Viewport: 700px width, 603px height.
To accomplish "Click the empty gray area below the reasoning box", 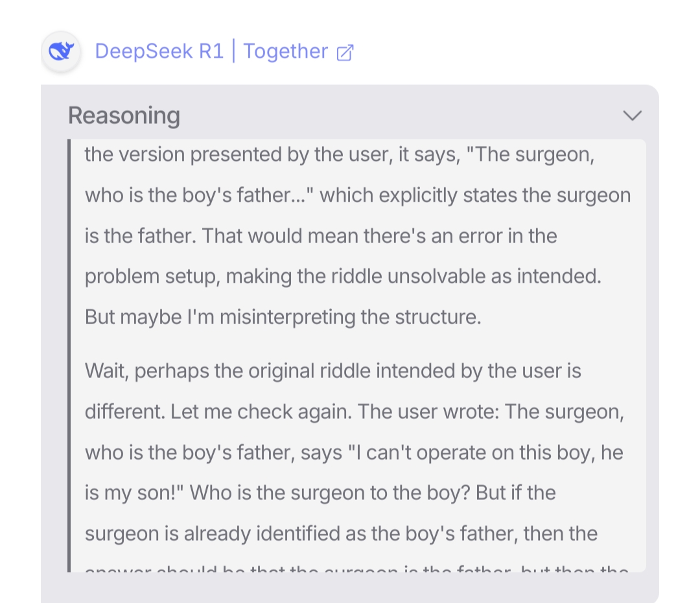I will (350, 587).
